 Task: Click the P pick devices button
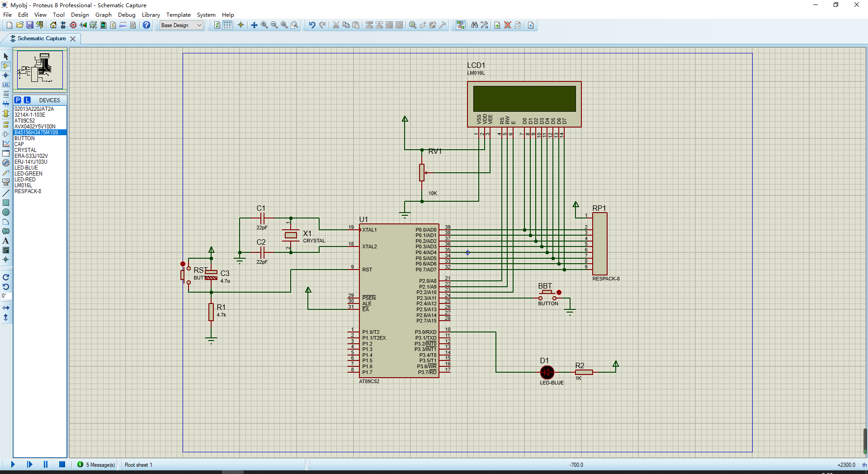click(x=18, y=100)
